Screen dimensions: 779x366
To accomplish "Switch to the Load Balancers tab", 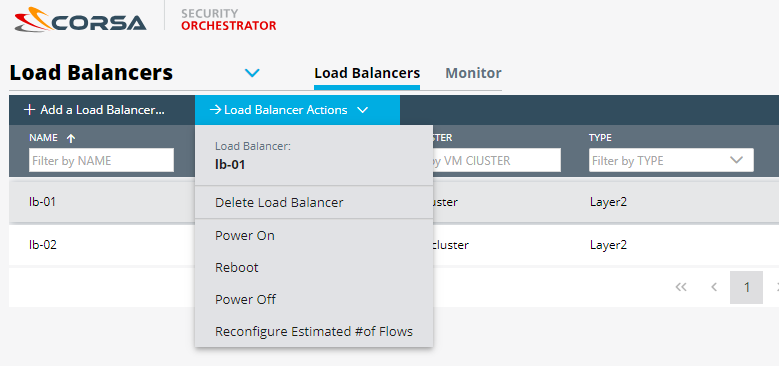I will tap(367, 73).
